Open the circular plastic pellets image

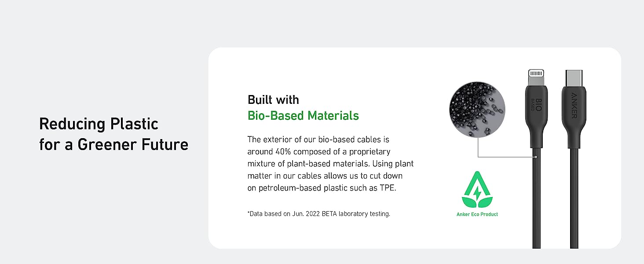(x=477, y=108)
